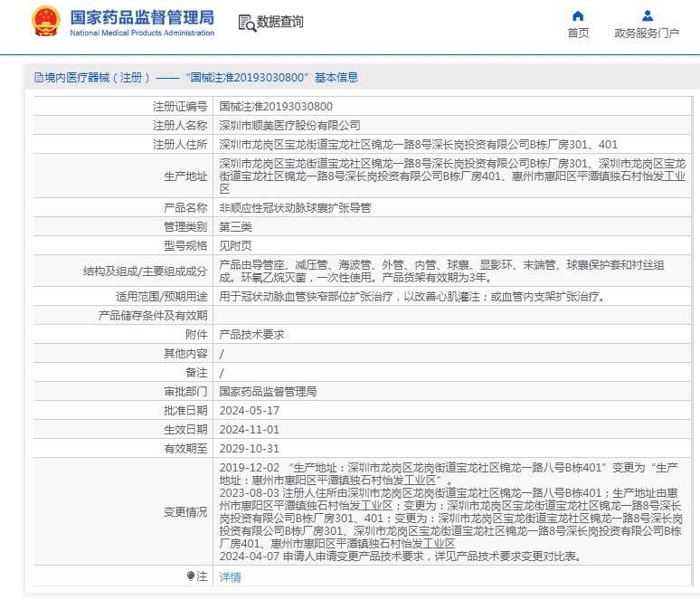
Task: Click the 第三类 management category value
Action: [x=235, y=226]
